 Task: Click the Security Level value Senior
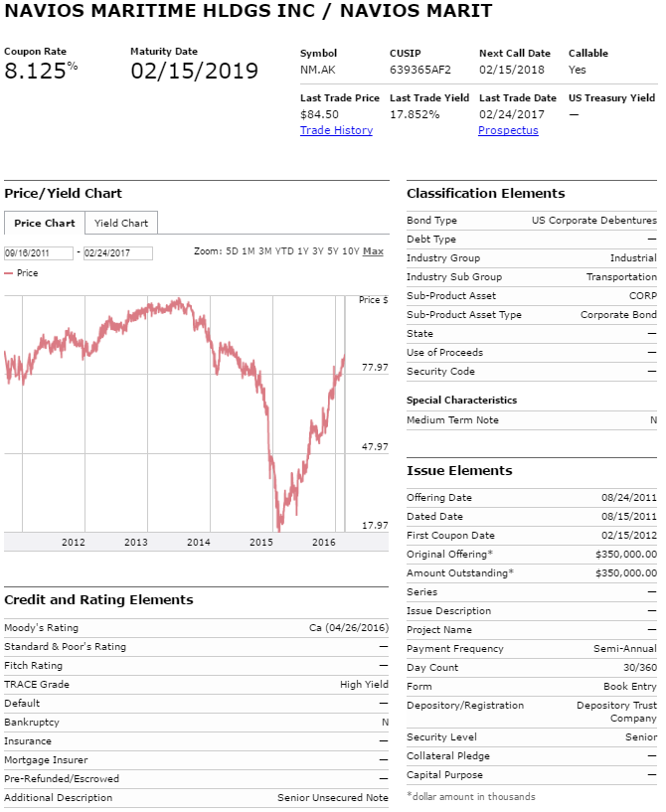pos(641,736)
